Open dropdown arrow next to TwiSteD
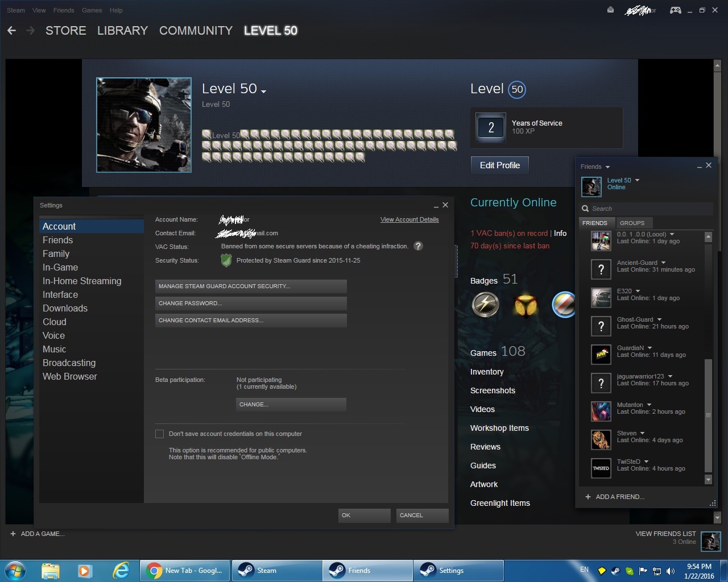The width and height of the screenshot is (728, 582). click(x=646, y=462)
